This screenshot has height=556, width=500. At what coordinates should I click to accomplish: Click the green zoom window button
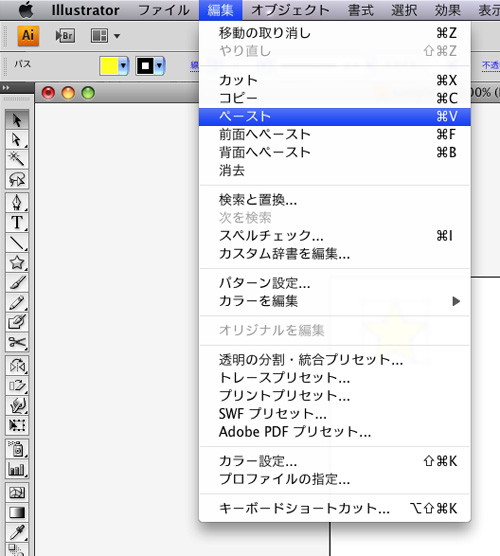pyautogui.click(x=88, y=93)
